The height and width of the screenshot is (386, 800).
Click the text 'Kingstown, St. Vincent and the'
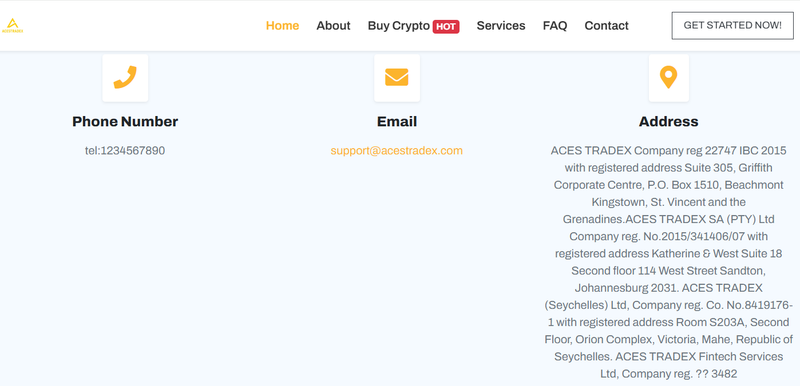click(x=668, y=202)
